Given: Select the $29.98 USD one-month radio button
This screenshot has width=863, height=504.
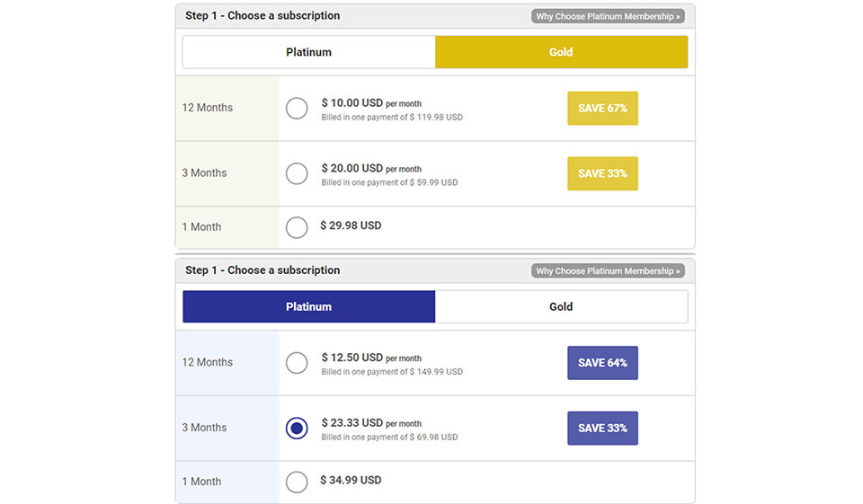Looking at the screenshot, I should 297,227.
